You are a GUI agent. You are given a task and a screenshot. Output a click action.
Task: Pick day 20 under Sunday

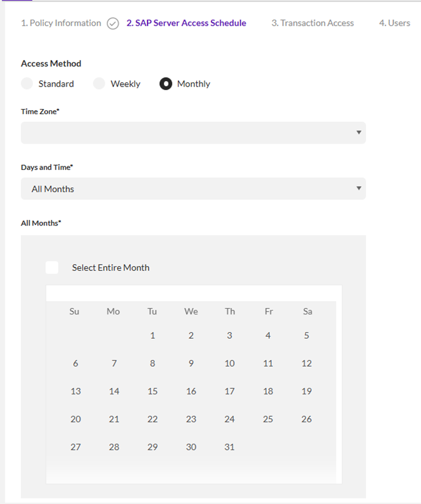pyautogui.click(x=76, y=419)
